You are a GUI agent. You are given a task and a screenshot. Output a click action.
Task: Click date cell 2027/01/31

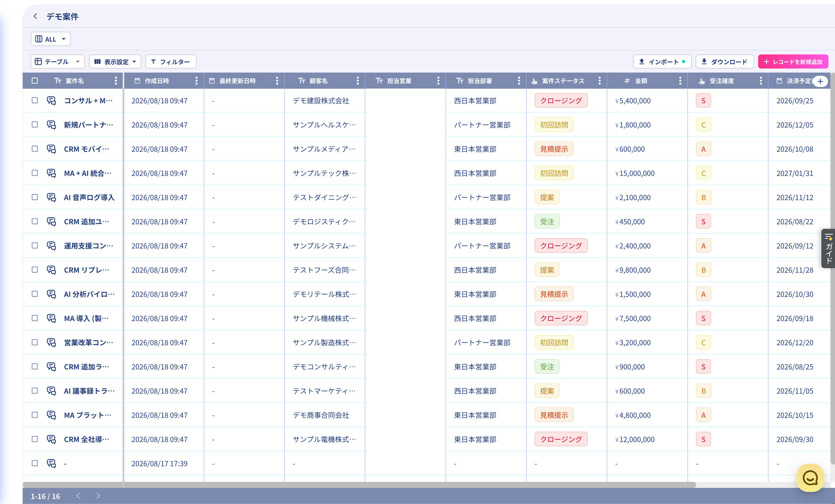pos(795,173)
